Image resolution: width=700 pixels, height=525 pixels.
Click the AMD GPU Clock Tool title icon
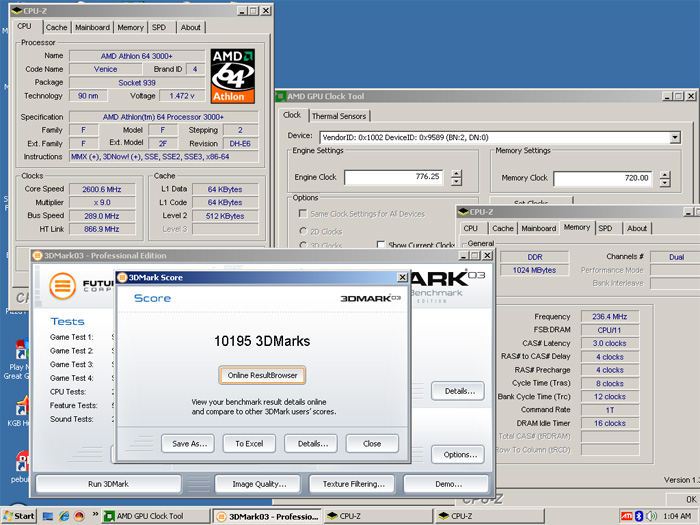(x=281, y=96)
